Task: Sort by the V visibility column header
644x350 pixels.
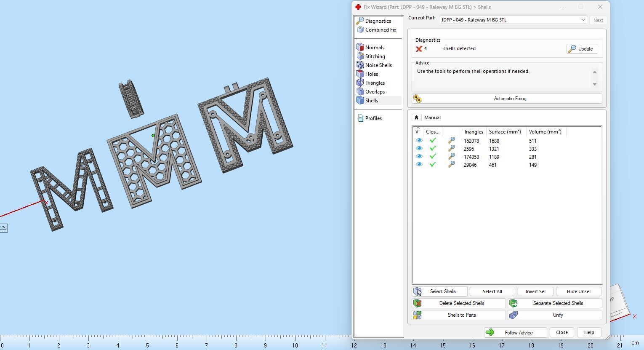Action: (418, 132)
